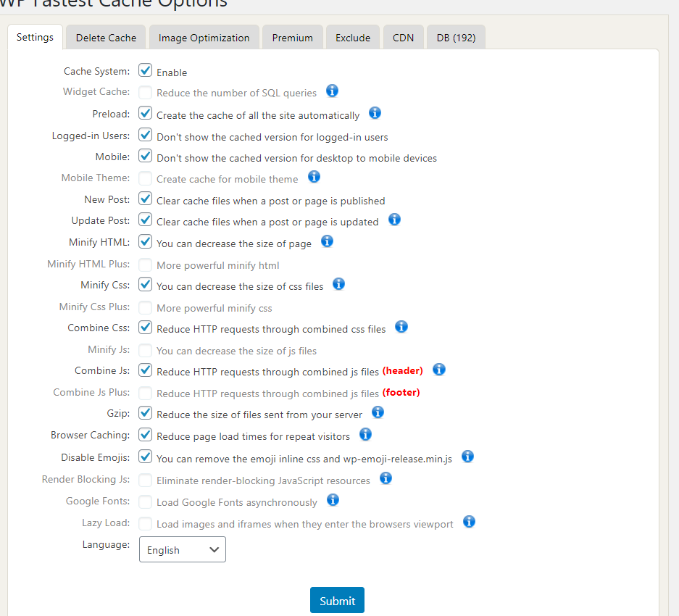Open info icon for Widget Cache
679x616 pixels.
[332, 91]
